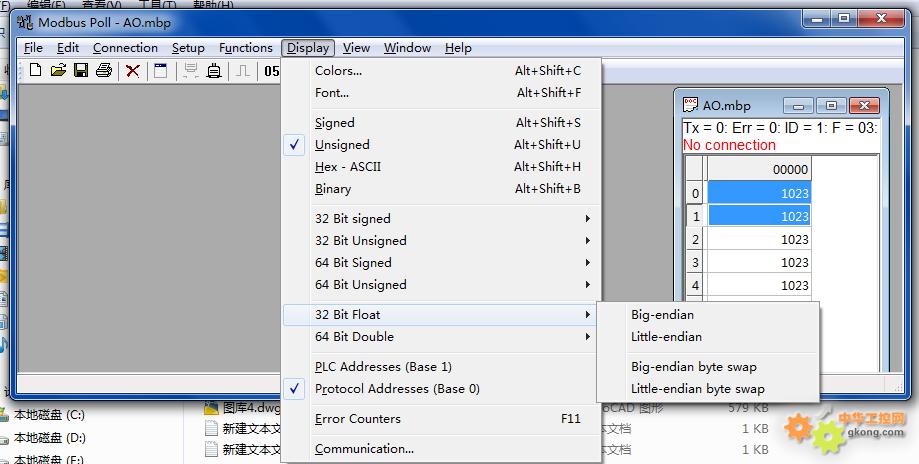Expand the 32 Bit signed submenu
Screen dimensions: 919x464
coord(443,219)
